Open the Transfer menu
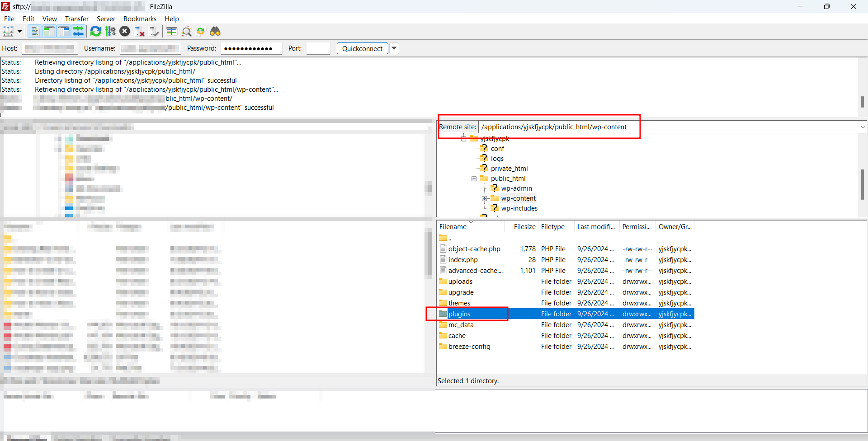The width and height of the screenshot is (868, 441). [76, 19]
